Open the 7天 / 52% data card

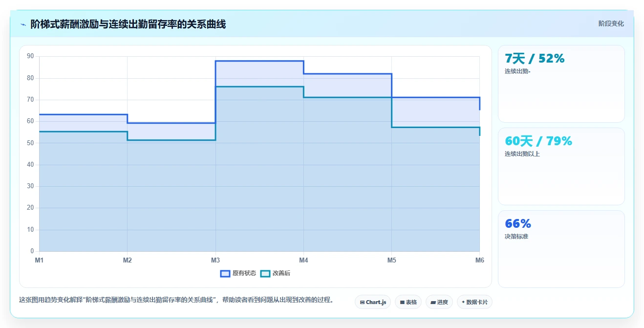561,84
